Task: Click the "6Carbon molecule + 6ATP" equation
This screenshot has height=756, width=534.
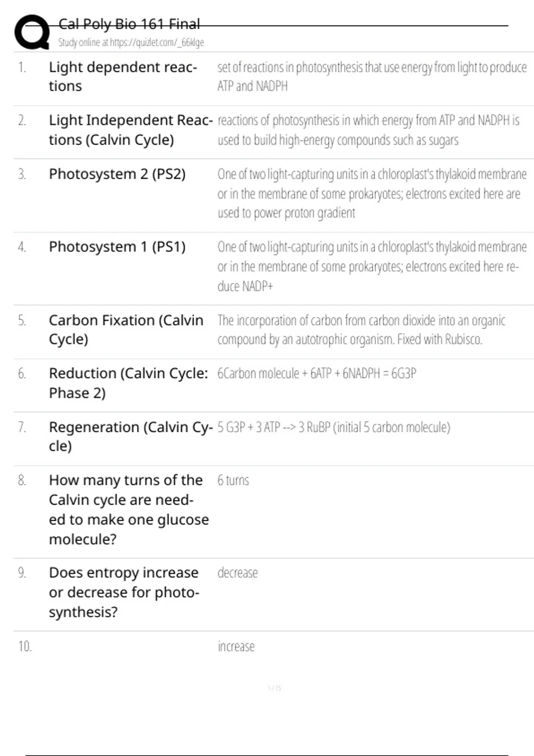Action: point(316,374)
